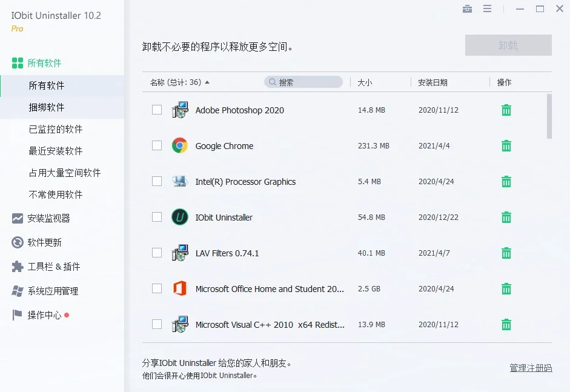Viewport: 570px width, 392px height.
Task: Click the Google Chrome app icon
Action: click(x=179, y=146)
